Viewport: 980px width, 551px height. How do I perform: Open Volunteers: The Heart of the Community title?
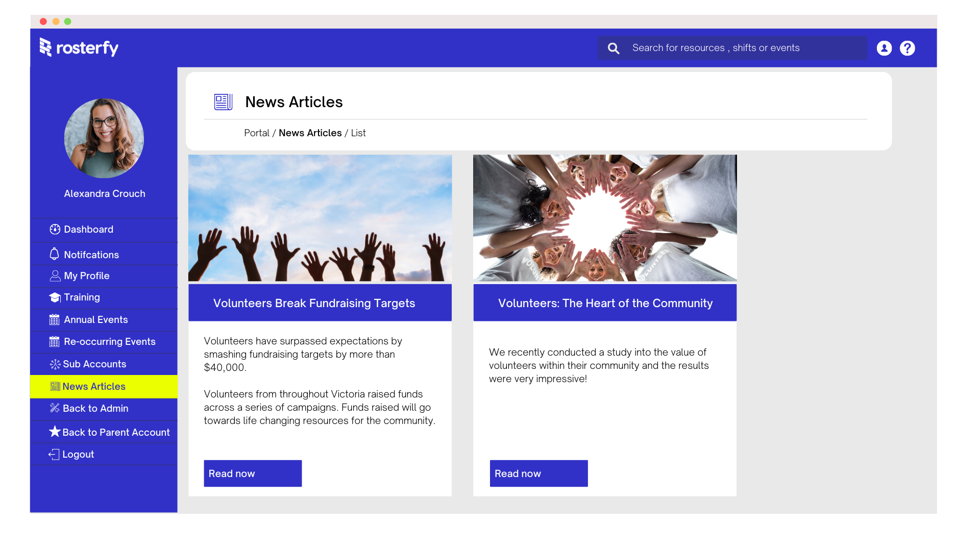(x=605, y=303)
